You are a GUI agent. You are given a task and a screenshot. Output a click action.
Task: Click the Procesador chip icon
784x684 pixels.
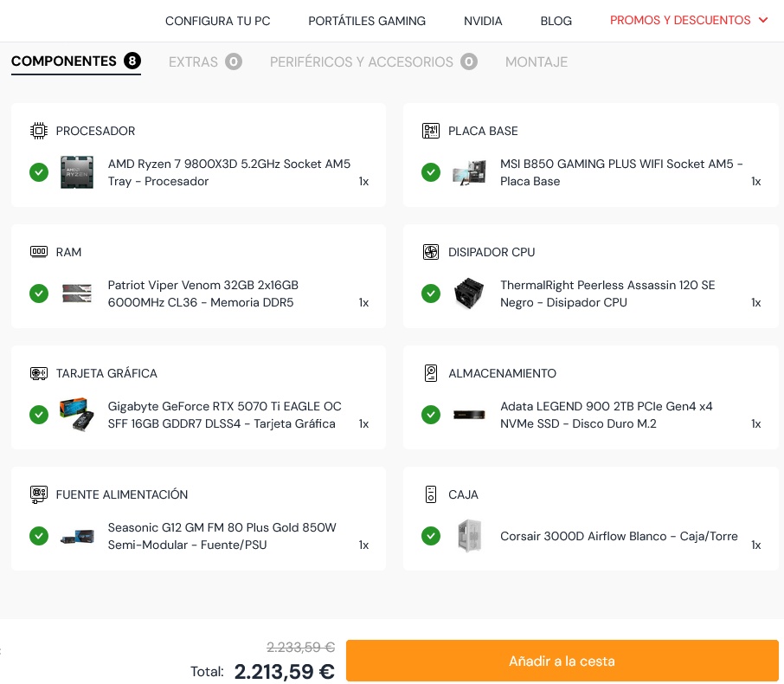point(38,131)
